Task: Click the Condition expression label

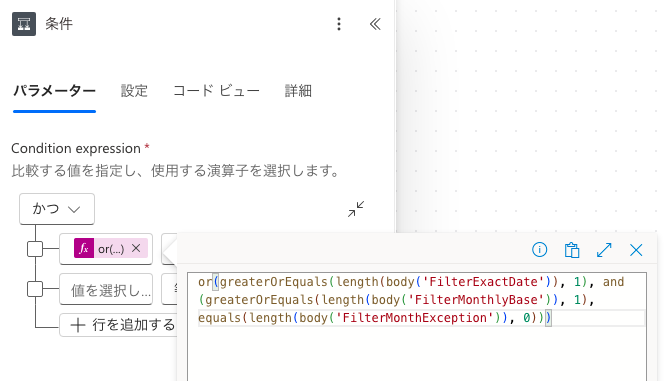Action: pos(76,148)
